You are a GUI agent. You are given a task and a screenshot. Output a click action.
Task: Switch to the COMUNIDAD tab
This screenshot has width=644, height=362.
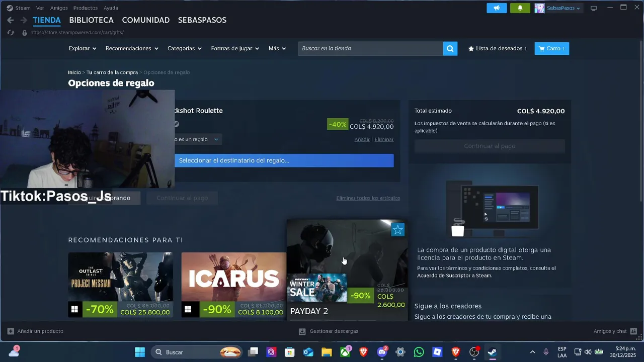pos(146,20)
